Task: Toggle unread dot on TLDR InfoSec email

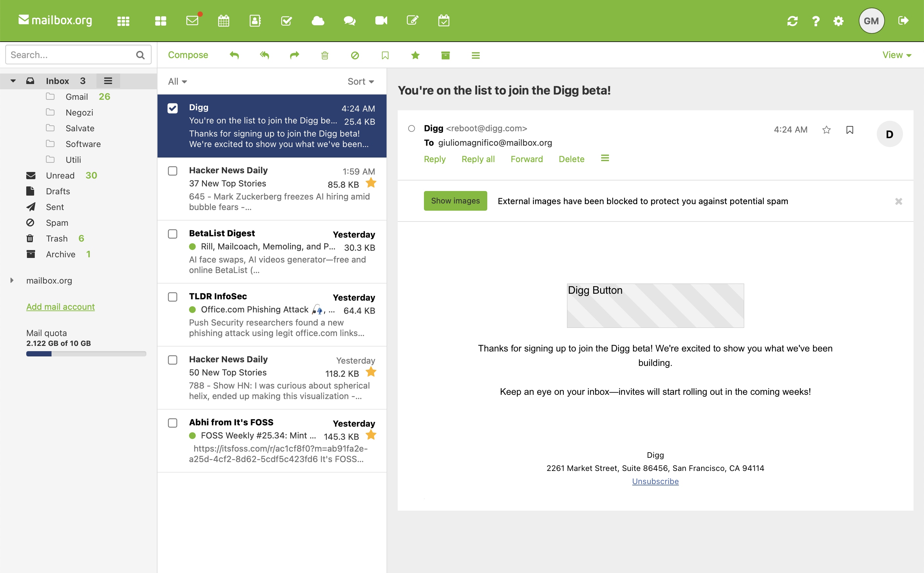Action: click(x=193, y=309)
